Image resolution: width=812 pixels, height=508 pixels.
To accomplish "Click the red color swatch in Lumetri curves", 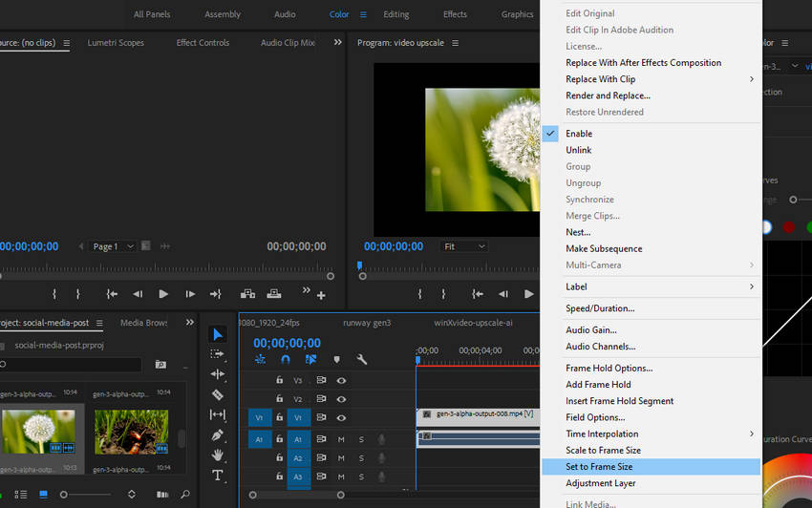I will (x=789, y=227).
